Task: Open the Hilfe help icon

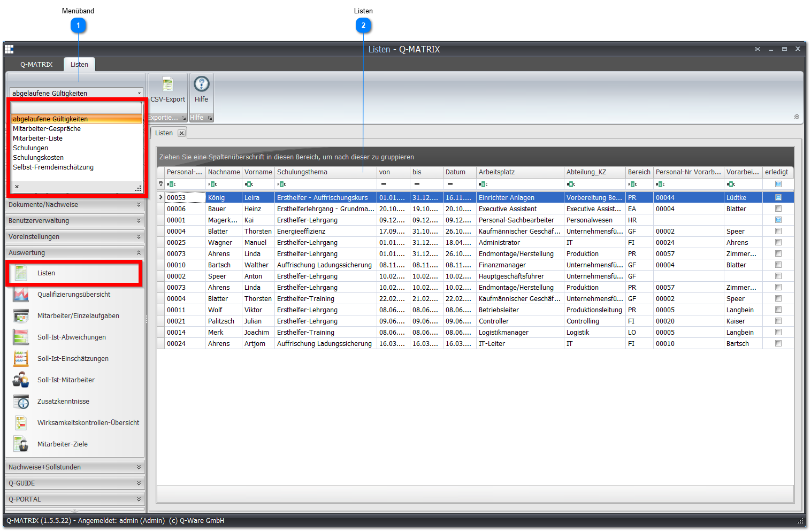Action: (x=201, y=84)
